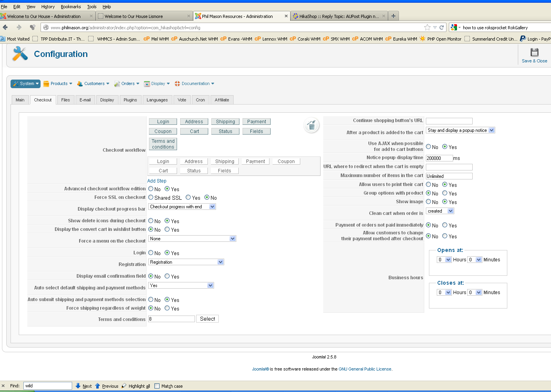
Task: Open a new browser tab with the plus icon
Action: 393,16
